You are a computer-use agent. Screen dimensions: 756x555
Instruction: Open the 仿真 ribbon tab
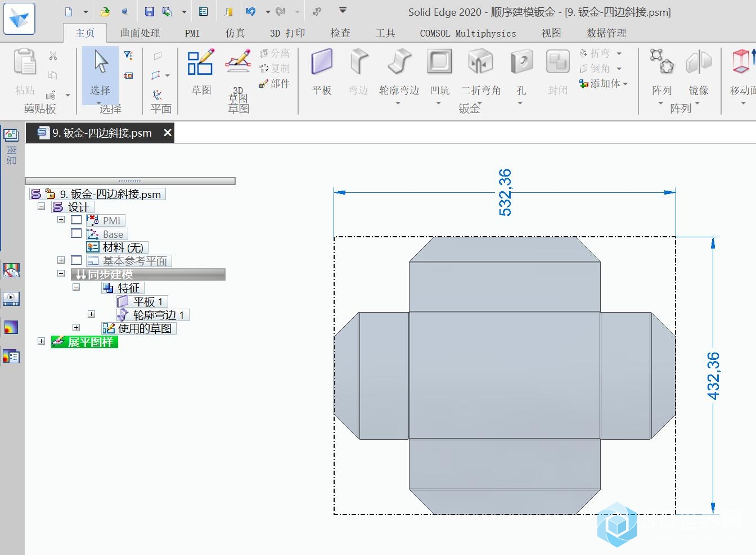(x=235, y=33)
